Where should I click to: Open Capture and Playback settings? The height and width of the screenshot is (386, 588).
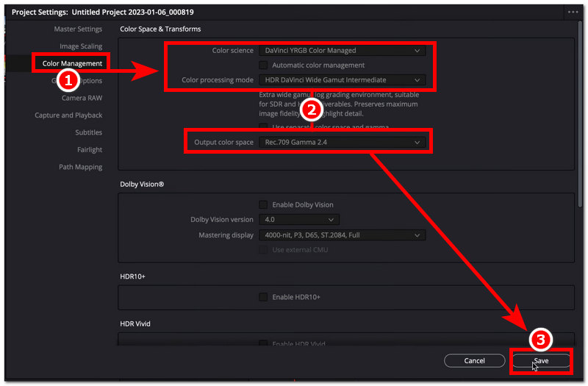68,115
